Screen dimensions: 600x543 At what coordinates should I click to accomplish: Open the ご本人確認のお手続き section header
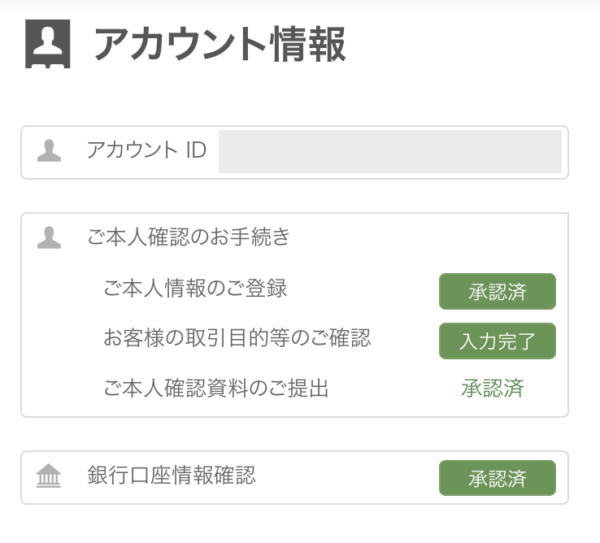click(x=188, y=236)
